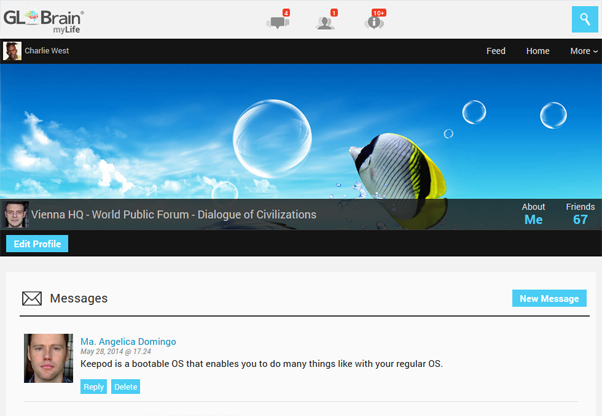Reply to the Keepod message
602x416 pixels.
pos(94,386)
